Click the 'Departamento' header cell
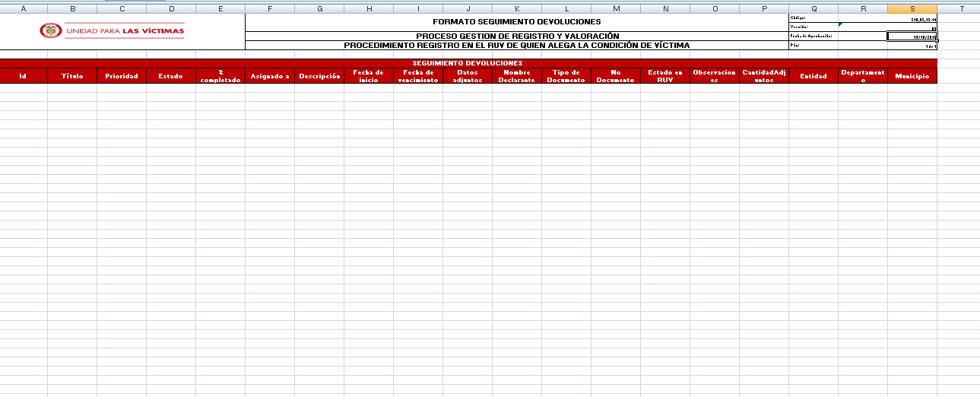980x397 pixels. 863,76
